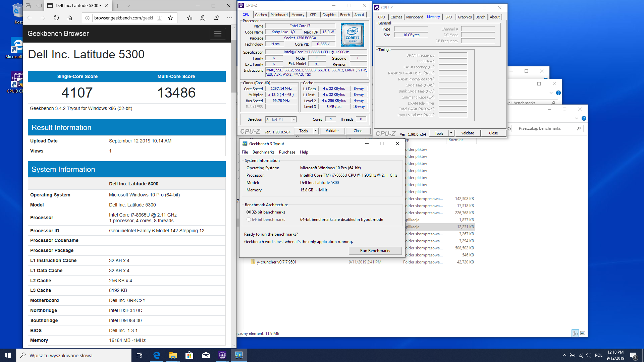The image size is (644, 362).
Task: Open Task View on taskbar
Action: [140, 355]
